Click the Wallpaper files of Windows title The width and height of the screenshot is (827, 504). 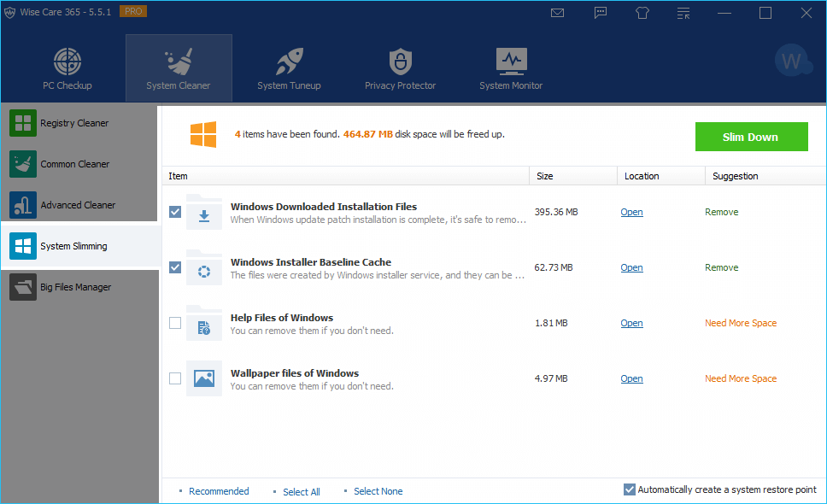[x=295, y=373]
